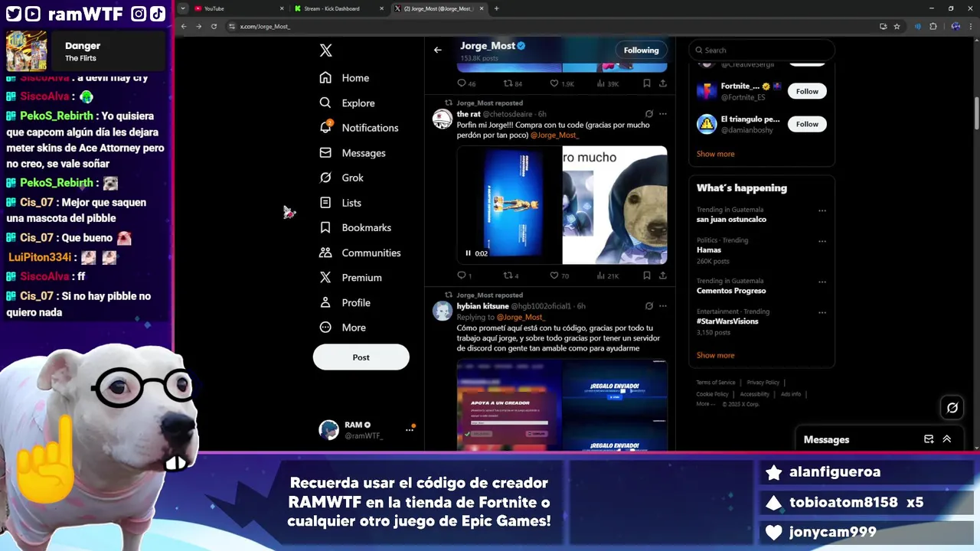
Task: Open the Privacy Policy link
Action: 763,383
